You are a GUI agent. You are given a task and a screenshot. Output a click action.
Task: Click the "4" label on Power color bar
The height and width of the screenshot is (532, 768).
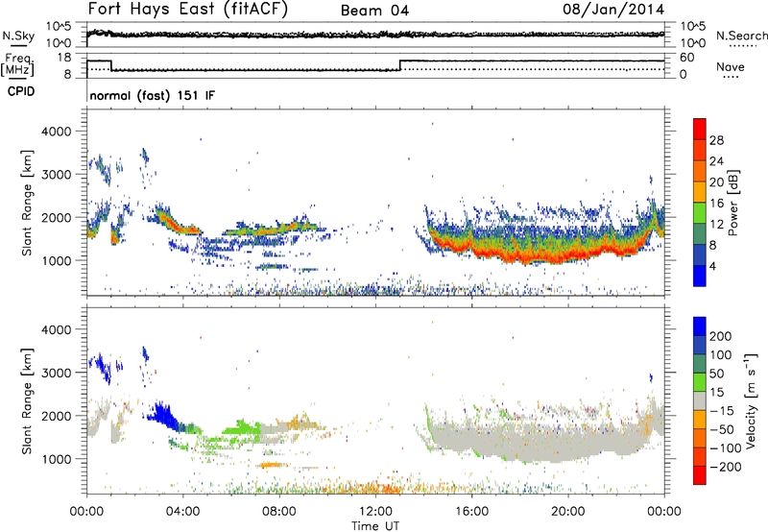click(713, 266)
